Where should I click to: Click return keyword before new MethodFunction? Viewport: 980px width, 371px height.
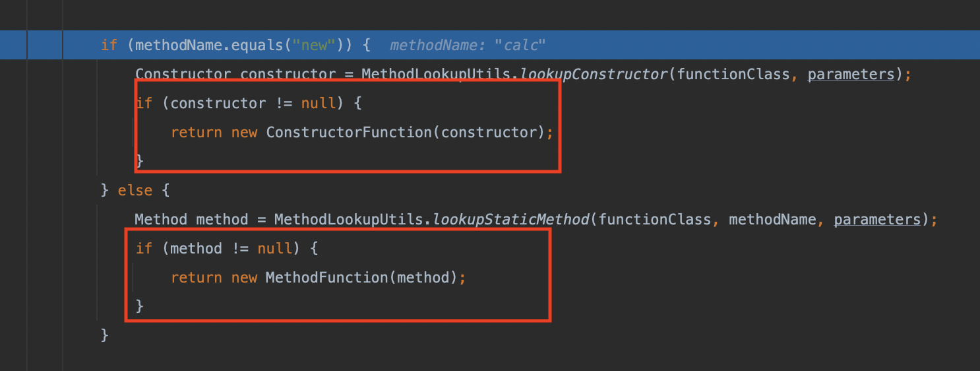(197, 277)
